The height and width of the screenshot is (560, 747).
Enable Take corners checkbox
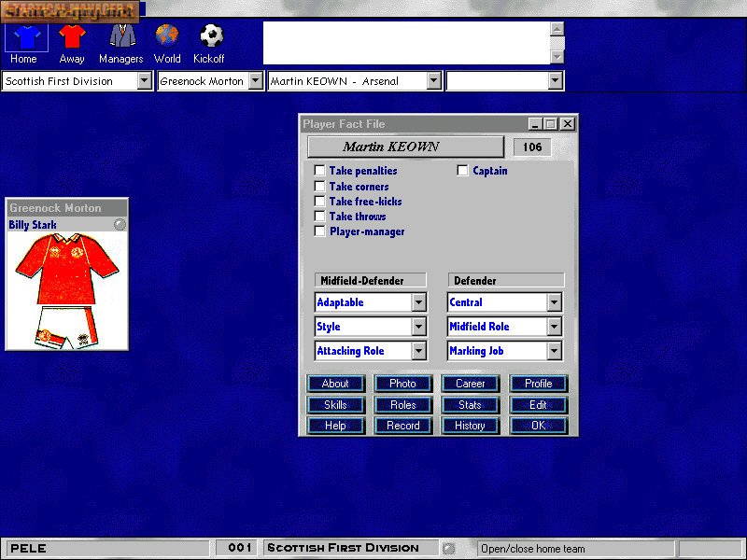[319, 186]
